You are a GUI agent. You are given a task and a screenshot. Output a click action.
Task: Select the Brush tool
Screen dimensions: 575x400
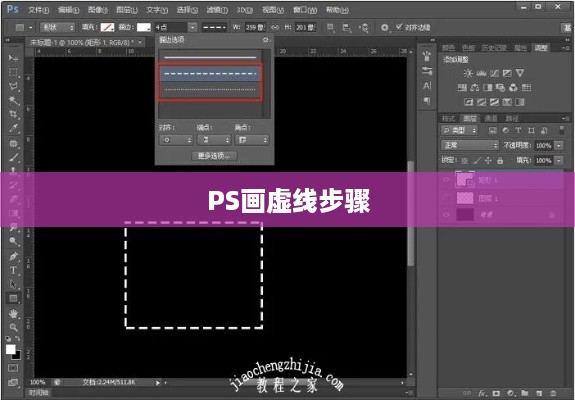pyautogui.click(x=14, y=158)
